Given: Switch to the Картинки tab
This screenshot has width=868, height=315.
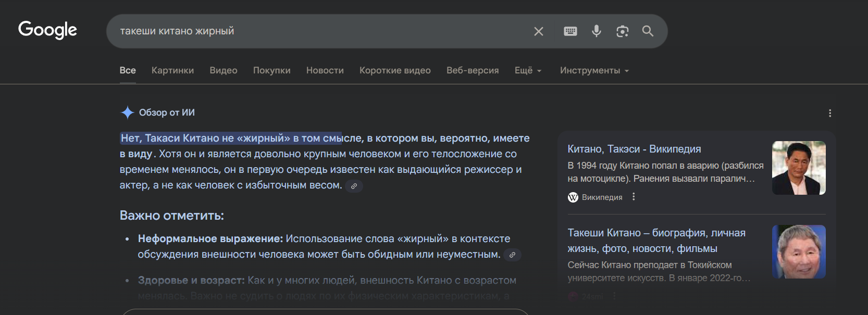Looking at the screenshot, I should click(x=172, y=71).
